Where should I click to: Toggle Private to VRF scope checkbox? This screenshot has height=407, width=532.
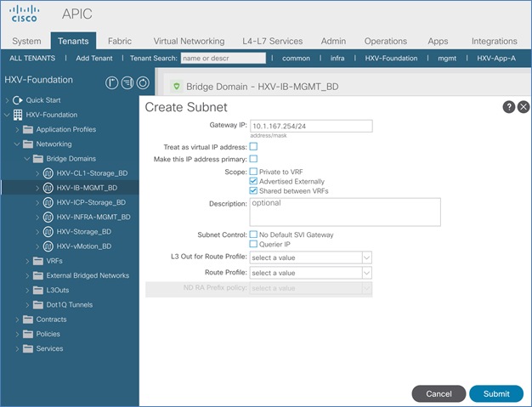[253, 172]
